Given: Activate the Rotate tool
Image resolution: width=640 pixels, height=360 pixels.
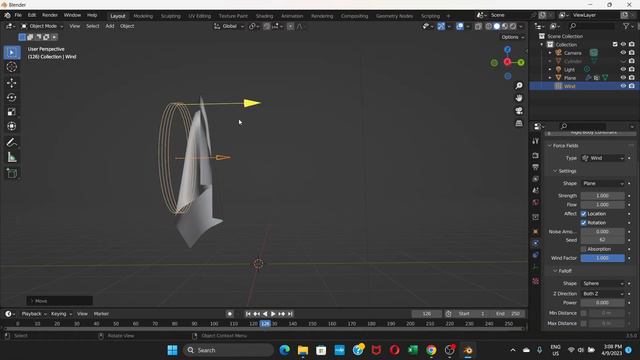Looking at the screenshot, I should (11, 97).
